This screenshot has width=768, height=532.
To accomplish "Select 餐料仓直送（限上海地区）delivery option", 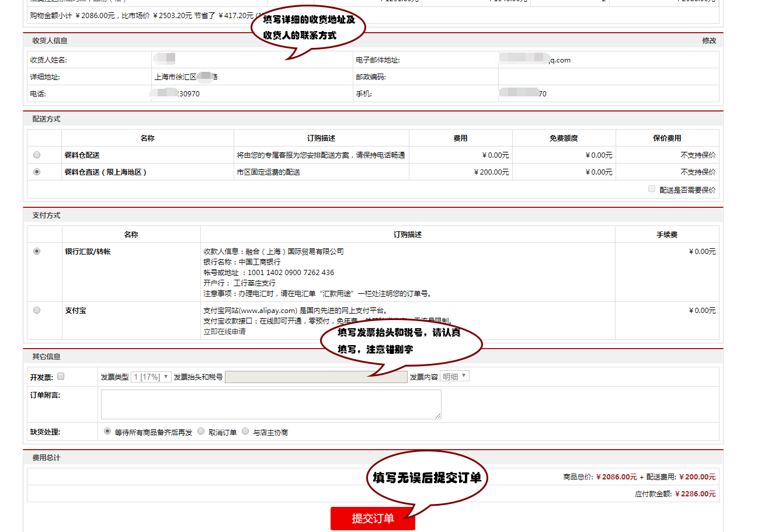I will point(37,172).
